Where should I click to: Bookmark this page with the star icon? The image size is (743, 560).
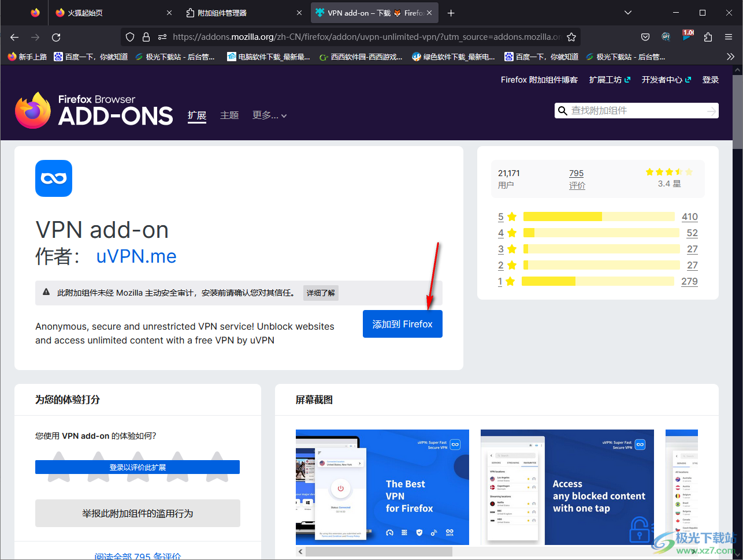coord(571,37)
